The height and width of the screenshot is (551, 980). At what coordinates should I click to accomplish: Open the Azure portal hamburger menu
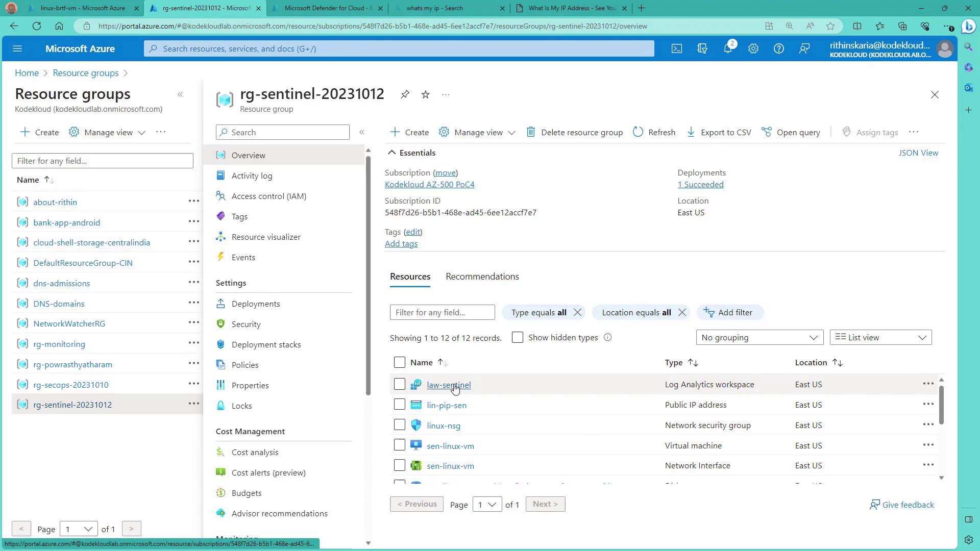[x=17, y=48]
